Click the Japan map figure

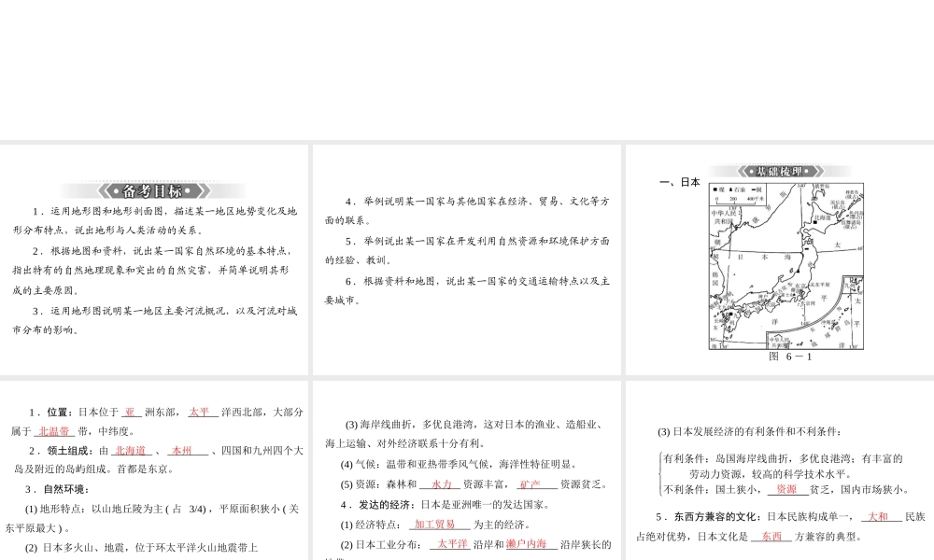(786, 266)
